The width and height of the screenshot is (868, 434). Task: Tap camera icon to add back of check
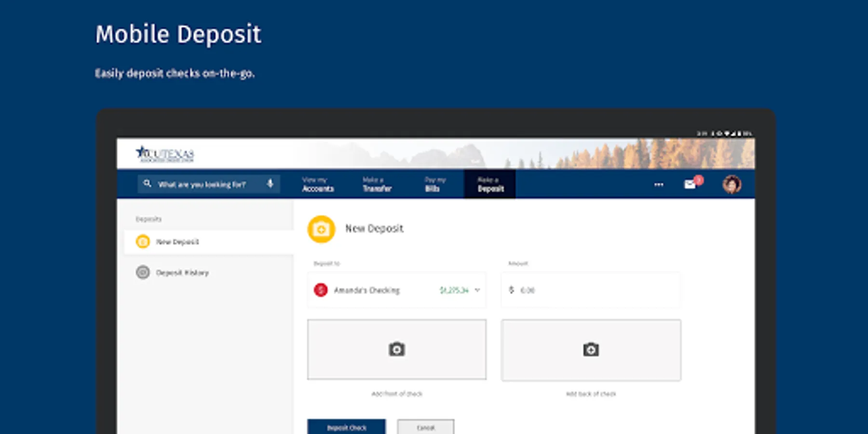coord(591,350)
